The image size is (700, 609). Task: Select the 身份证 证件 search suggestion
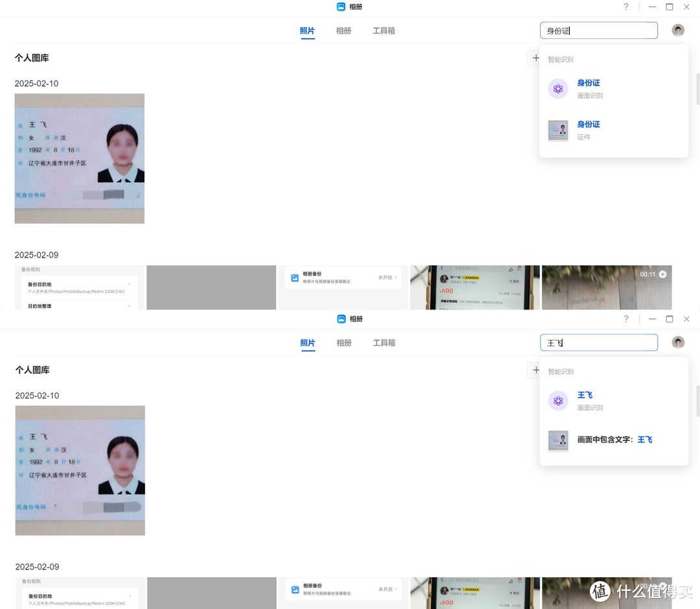[x=614, y=130]
